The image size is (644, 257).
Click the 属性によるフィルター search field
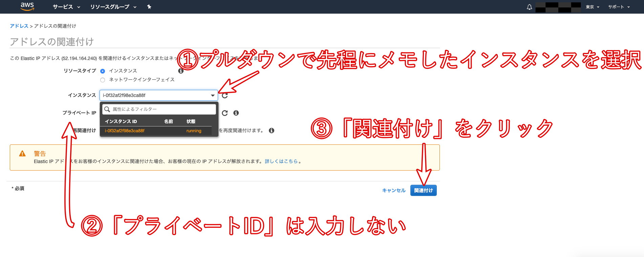[x=159, y=109]
